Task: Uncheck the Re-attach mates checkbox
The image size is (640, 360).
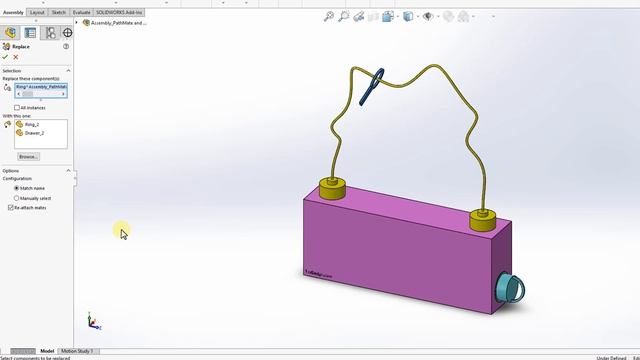Action: click(x=11, y=207)
